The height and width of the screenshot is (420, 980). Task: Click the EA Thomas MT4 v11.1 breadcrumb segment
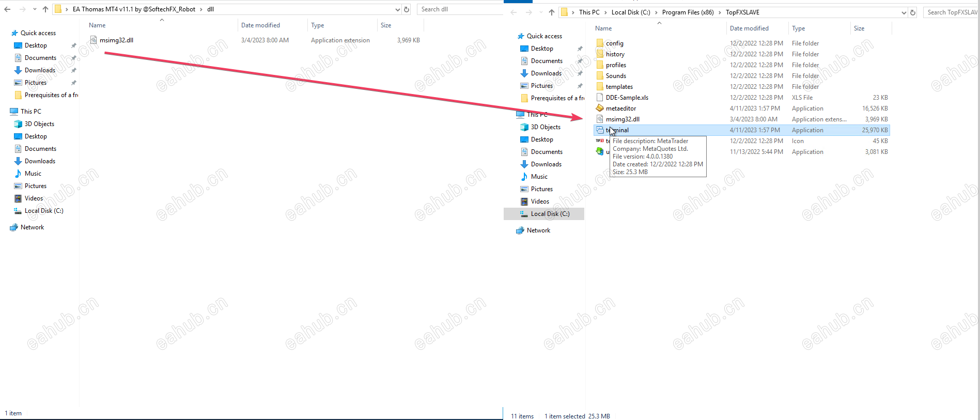(134, 9)
